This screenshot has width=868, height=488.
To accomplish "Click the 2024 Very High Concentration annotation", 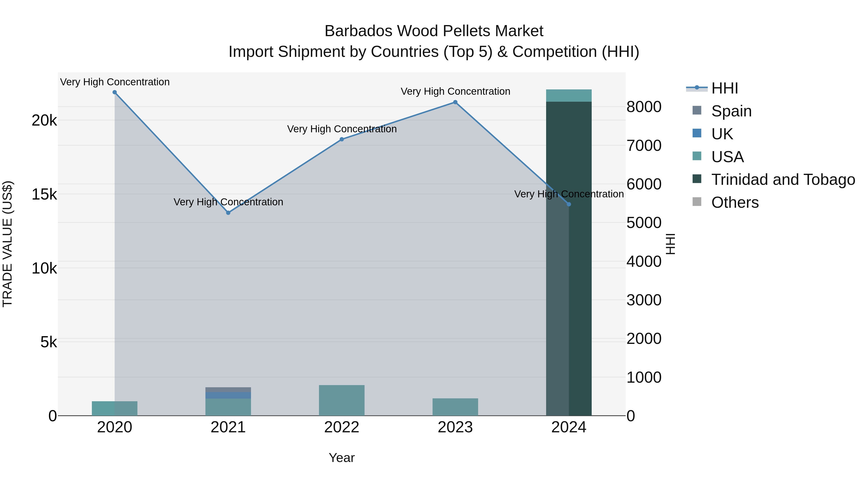I will 569,194.
